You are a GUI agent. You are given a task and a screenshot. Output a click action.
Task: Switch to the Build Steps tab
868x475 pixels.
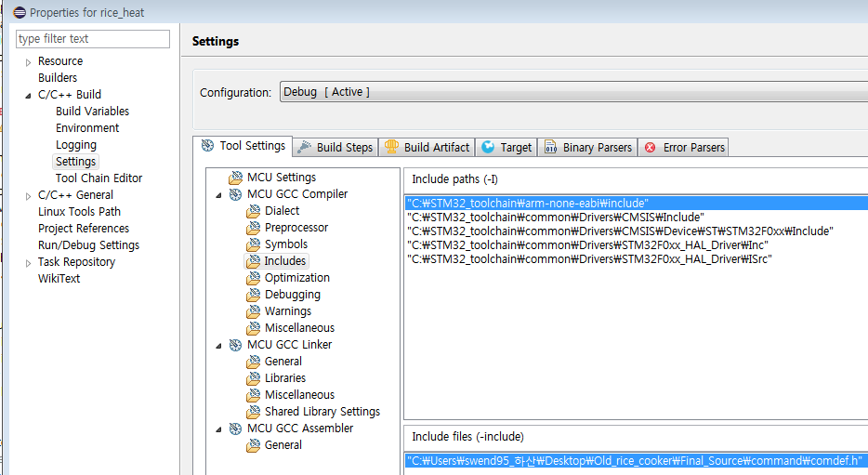pos(344,147)
